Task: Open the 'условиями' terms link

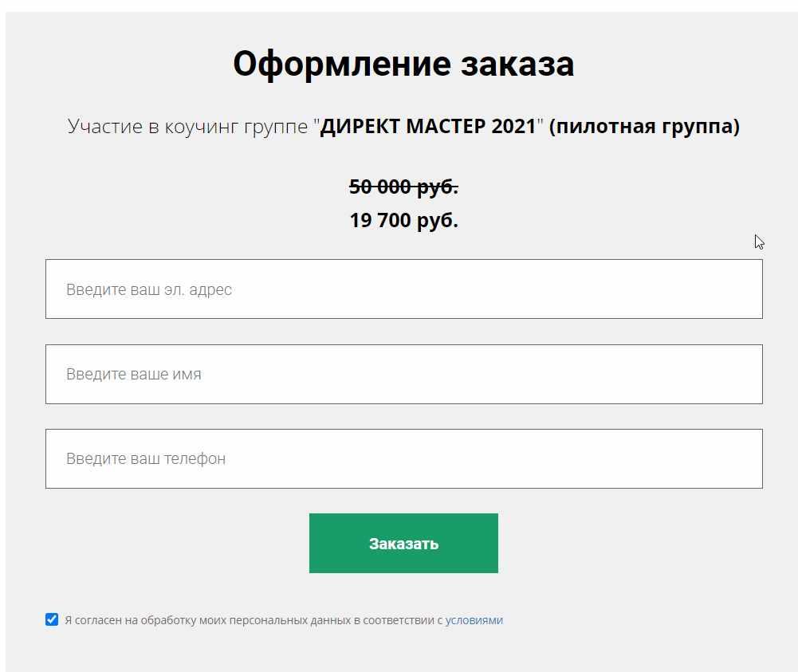Action: [474, 620]
